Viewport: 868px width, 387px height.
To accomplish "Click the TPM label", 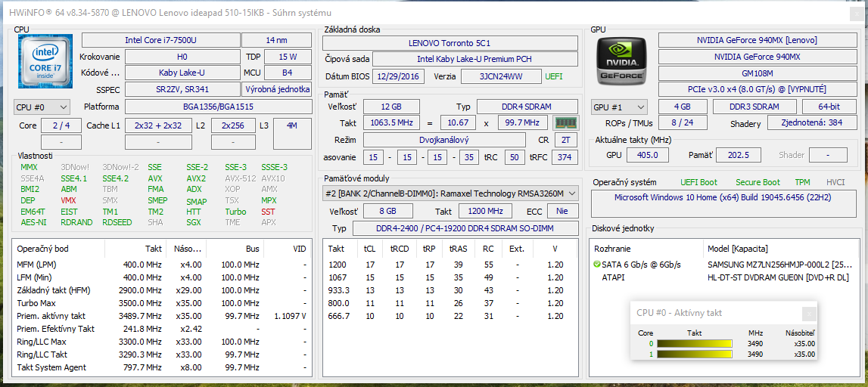I will [803, 182].
